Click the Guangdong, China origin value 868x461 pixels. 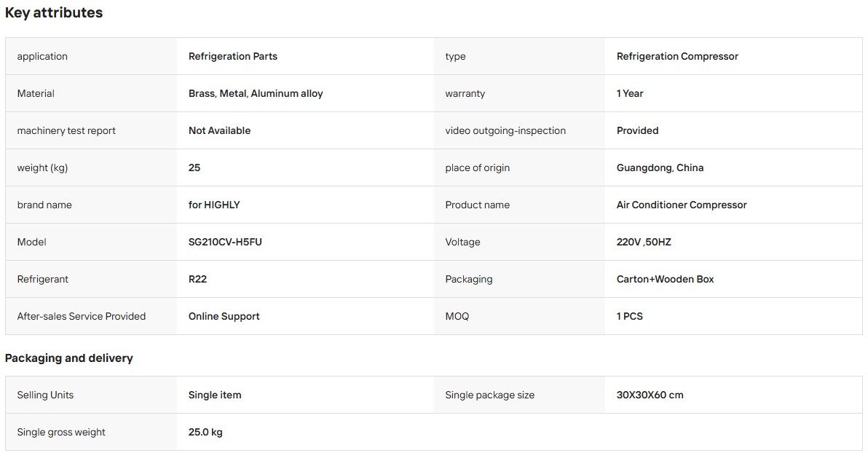pyautogui.click(x=660, y=168)
